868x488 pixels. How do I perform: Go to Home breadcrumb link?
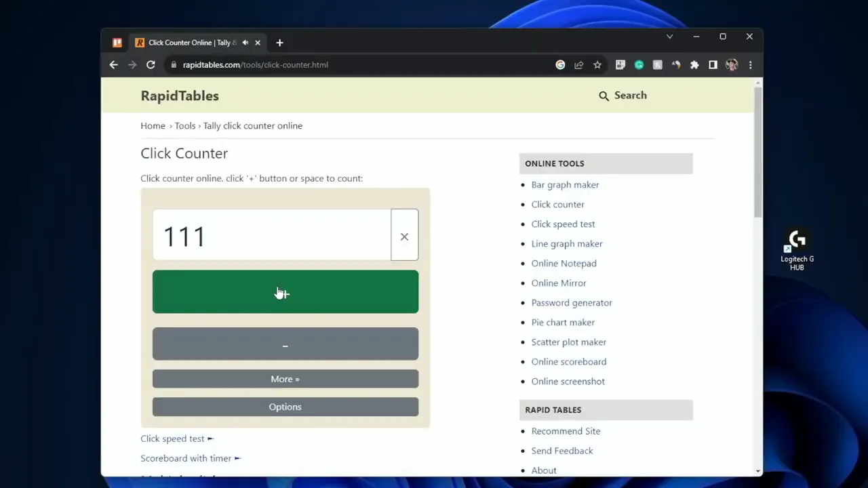[x=153, y=126]
